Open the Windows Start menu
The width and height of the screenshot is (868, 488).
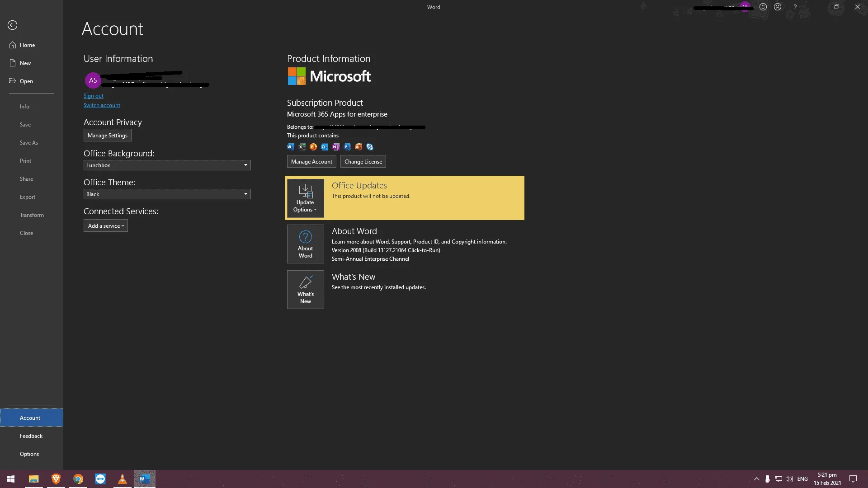pyautogui.click(x=11, y=479)
